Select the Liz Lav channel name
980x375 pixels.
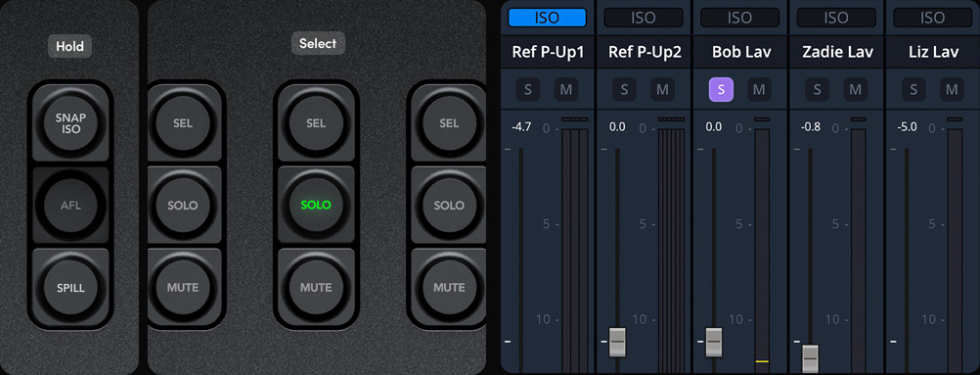(932, 52)
